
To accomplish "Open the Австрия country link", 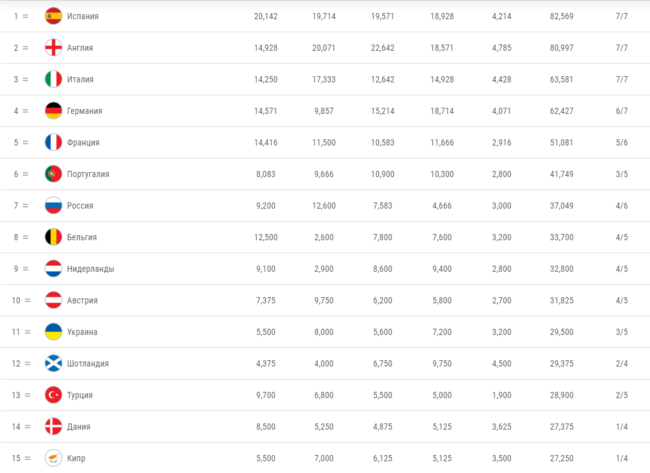I will click(x=82, y=301).
